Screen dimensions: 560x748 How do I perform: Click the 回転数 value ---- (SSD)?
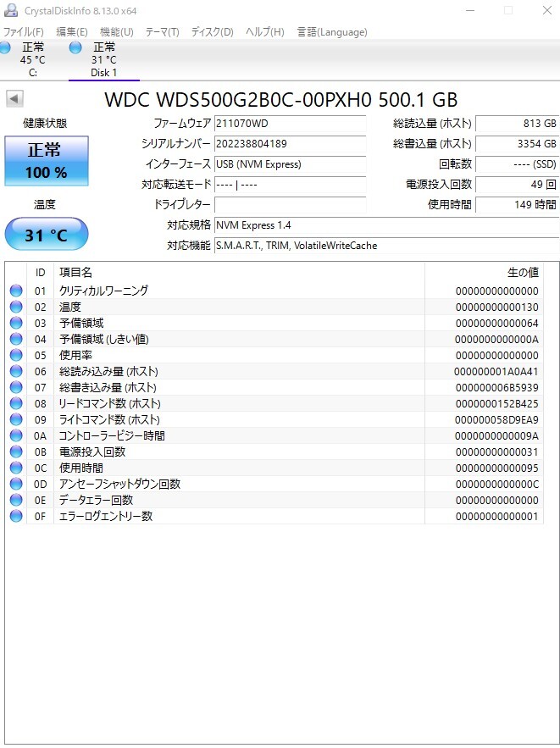pos(518,164)
